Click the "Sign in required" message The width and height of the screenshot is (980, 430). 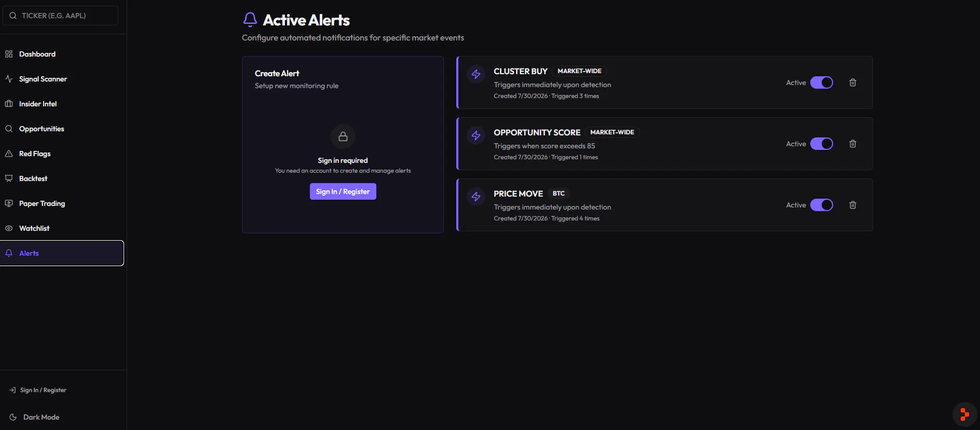(x=343, y=160)
